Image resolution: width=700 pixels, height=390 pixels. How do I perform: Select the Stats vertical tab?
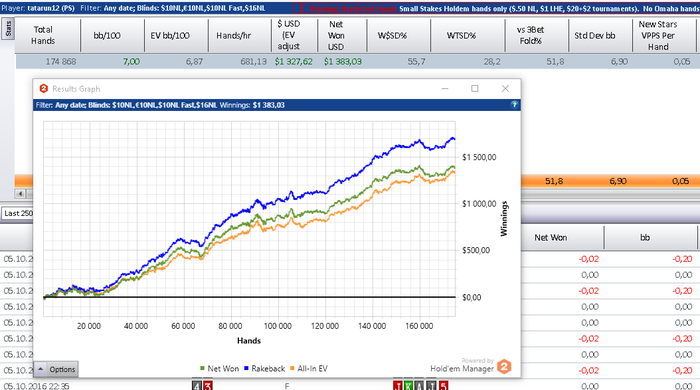pyautogui.click(x=8, y=29)
